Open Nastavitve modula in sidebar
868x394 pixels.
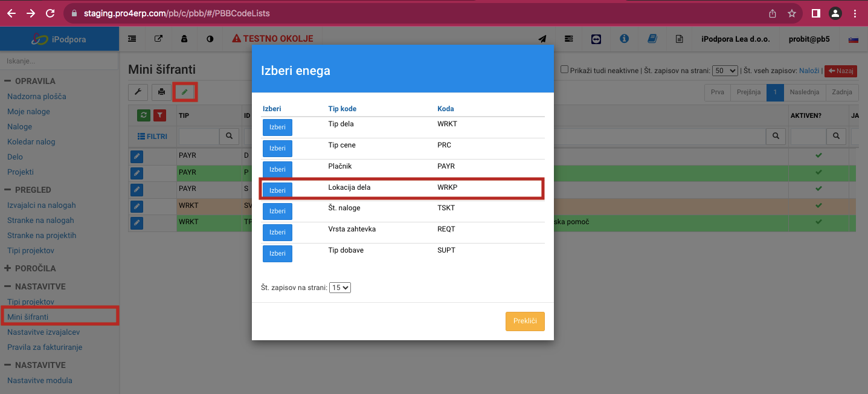[39, 381]
